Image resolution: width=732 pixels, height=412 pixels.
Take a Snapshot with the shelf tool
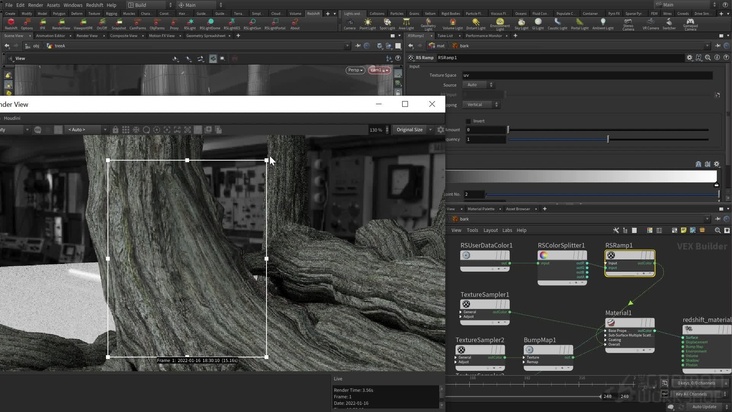tap(119, 23)
